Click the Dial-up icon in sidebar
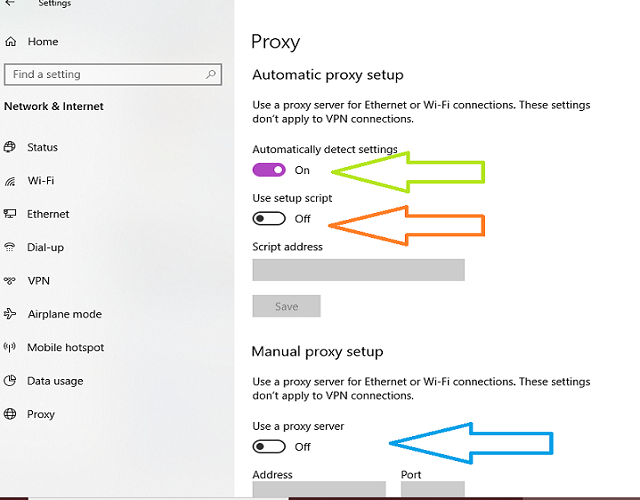The image size is (640, 500). coord(10,247)
